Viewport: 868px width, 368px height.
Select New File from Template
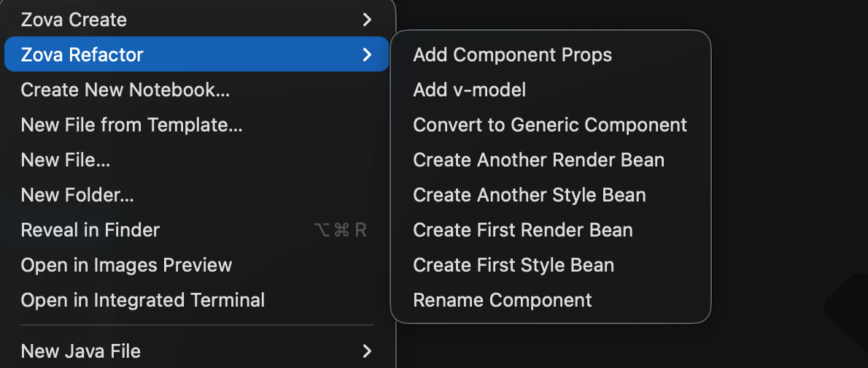[131, 125]
